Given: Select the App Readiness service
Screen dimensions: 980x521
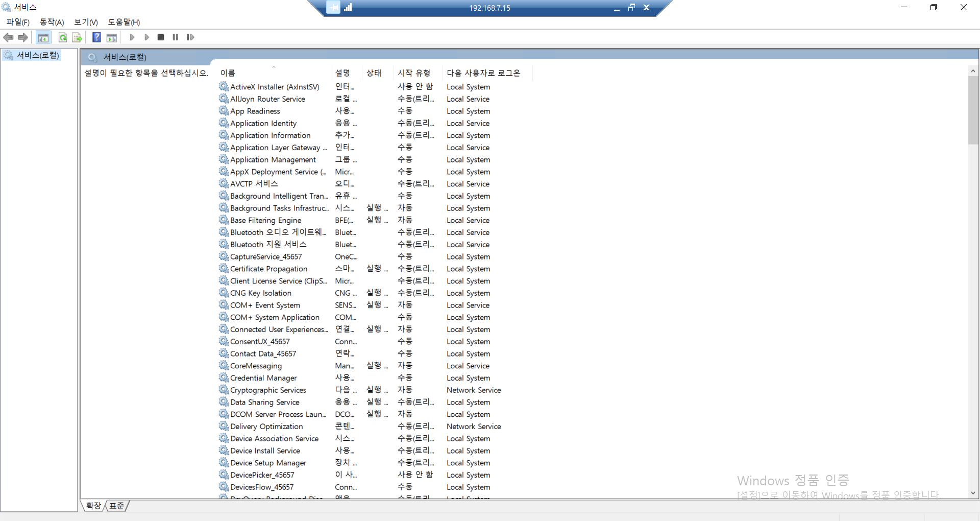Looking at the screenshot, I should pyautogui.click(x=255, y=111).
